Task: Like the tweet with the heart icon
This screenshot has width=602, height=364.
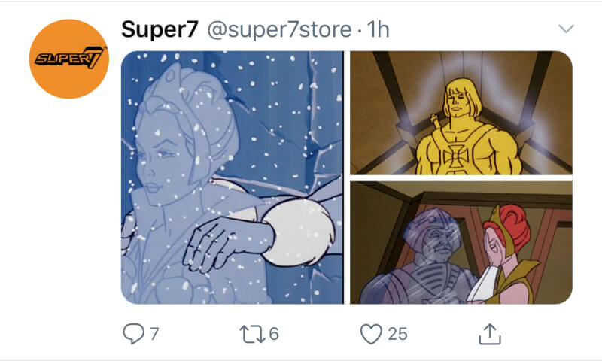Action: click(371, 334)
